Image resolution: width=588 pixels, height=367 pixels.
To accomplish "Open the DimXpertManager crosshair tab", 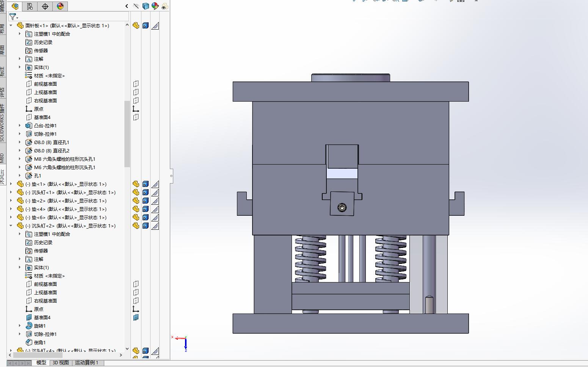I will click(x=45, y=6).
